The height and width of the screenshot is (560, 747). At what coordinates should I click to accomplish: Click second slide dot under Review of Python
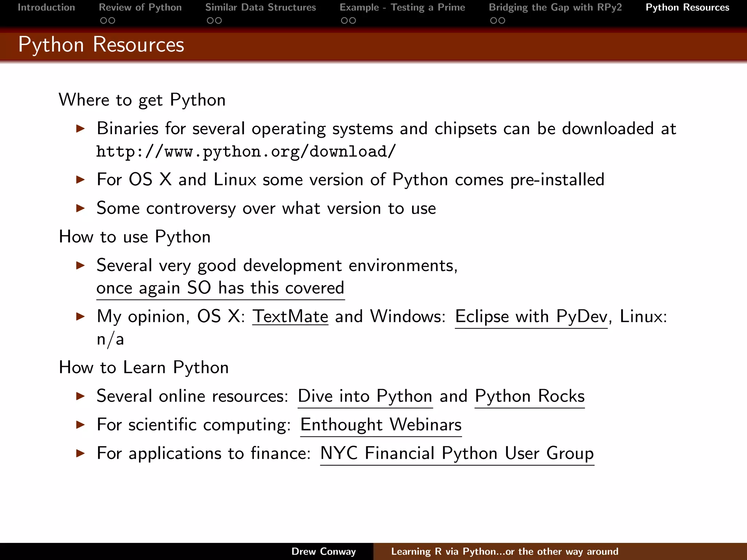click(x=112, y=21)
